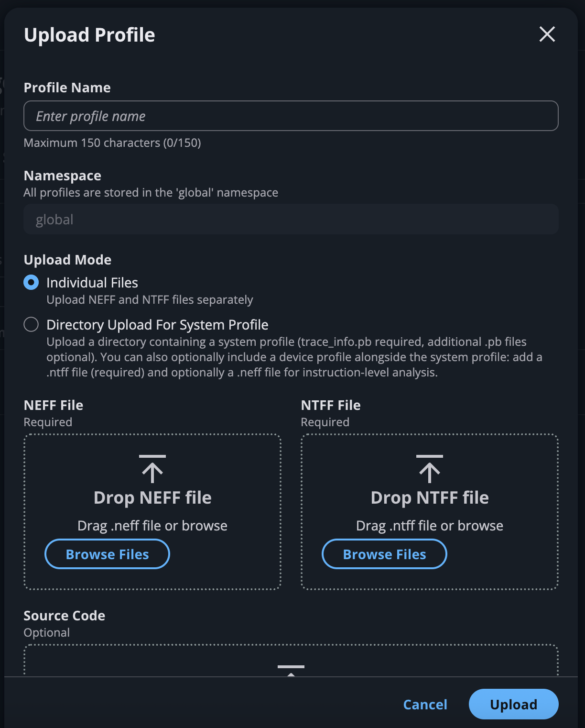Click the Source Code upload arrow icon
The image size is (585, 728).
291,671
